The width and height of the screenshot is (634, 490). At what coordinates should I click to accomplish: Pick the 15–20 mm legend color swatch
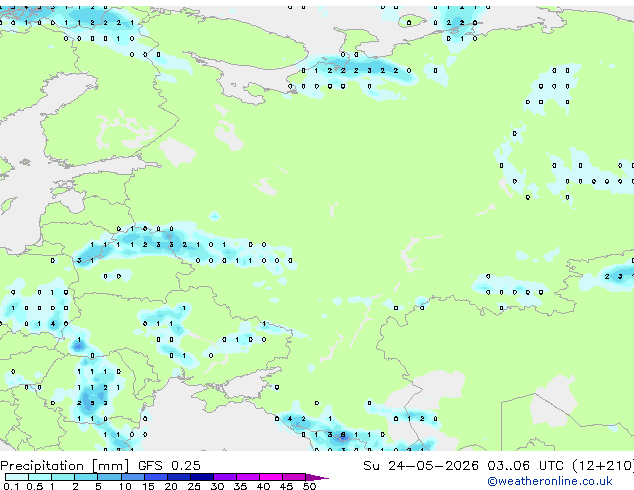coord(156,477)
